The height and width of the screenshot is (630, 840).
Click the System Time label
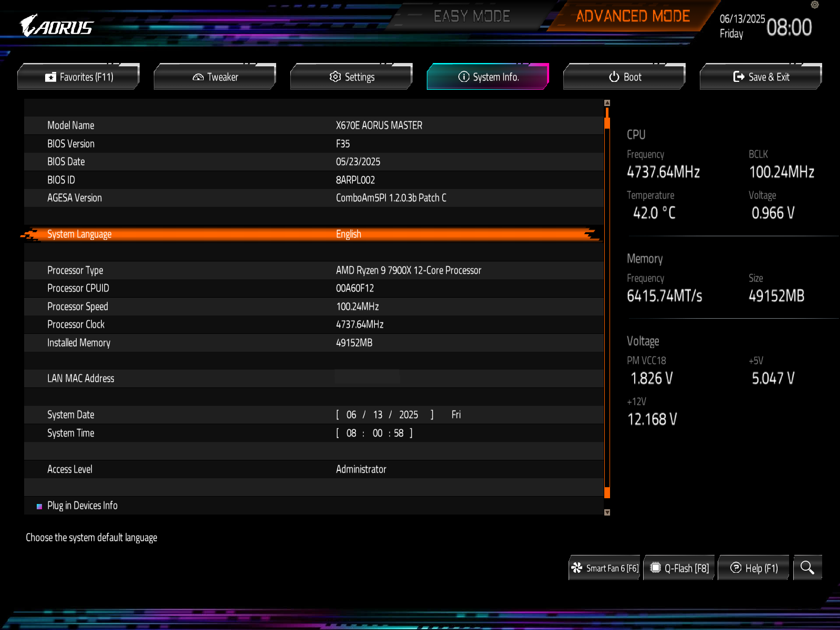coord(71,433)
